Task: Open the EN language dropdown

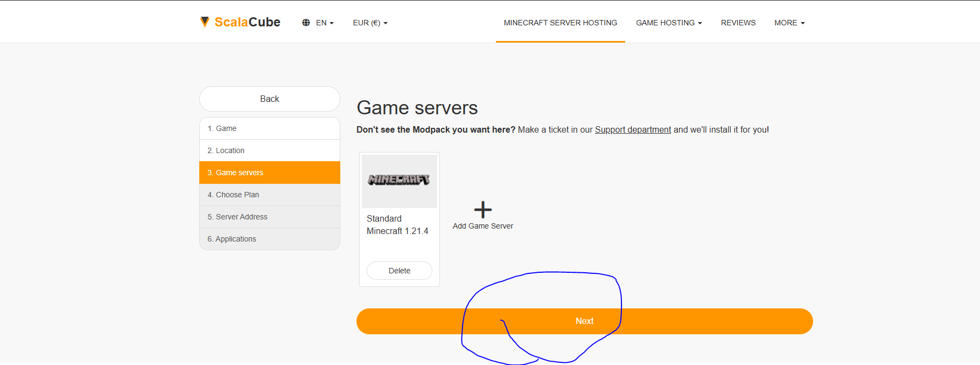Action: (325, 23)
